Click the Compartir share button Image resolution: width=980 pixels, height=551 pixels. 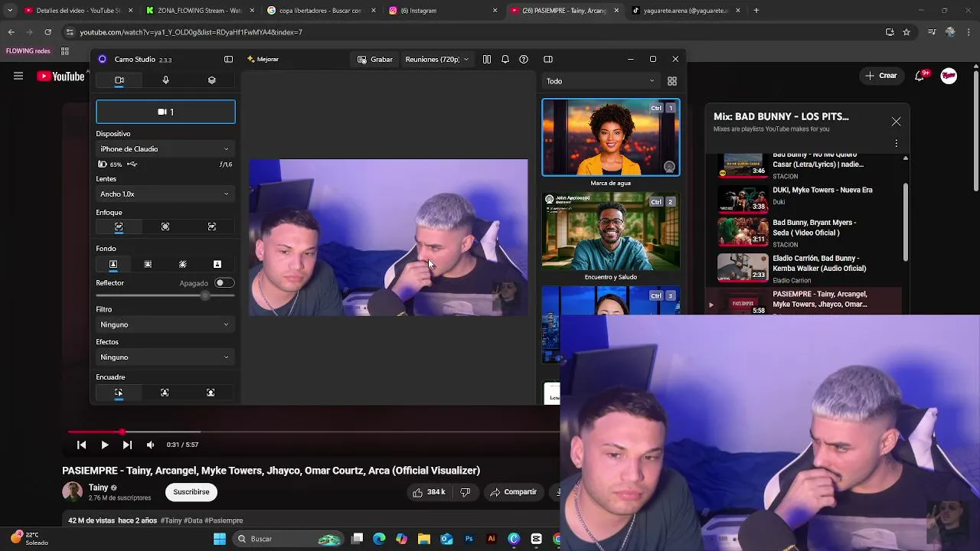(x=513, y=492)
